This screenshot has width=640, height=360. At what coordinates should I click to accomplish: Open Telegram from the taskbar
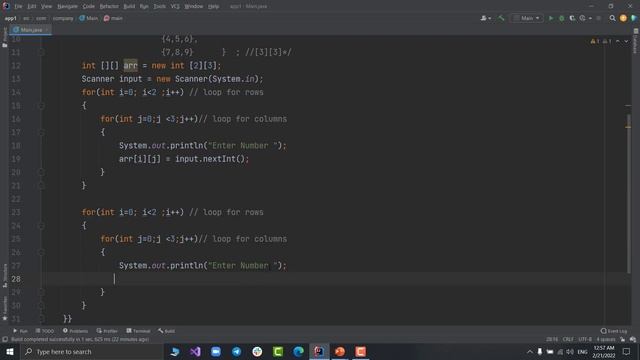click(x=236, y=351)
